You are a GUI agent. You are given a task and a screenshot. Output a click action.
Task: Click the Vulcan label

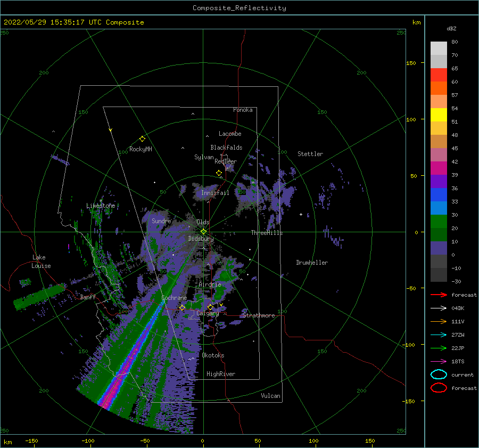tap(270, 396)
